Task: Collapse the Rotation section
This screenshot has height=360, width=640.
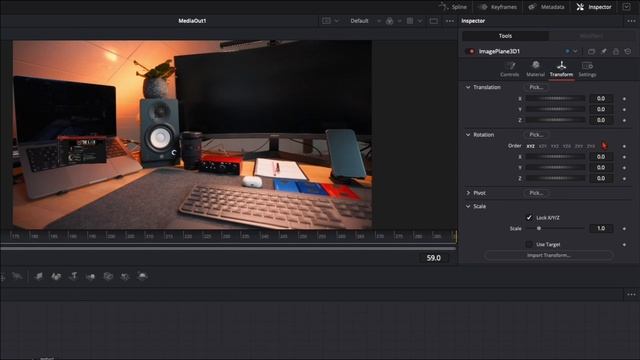Action: click(468, 135)
